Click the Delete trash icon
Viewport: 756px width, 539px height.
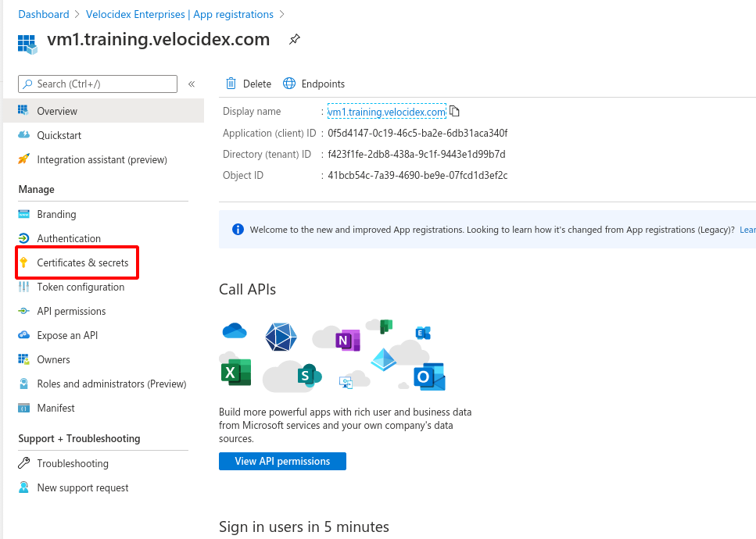[x=231, y=84]
